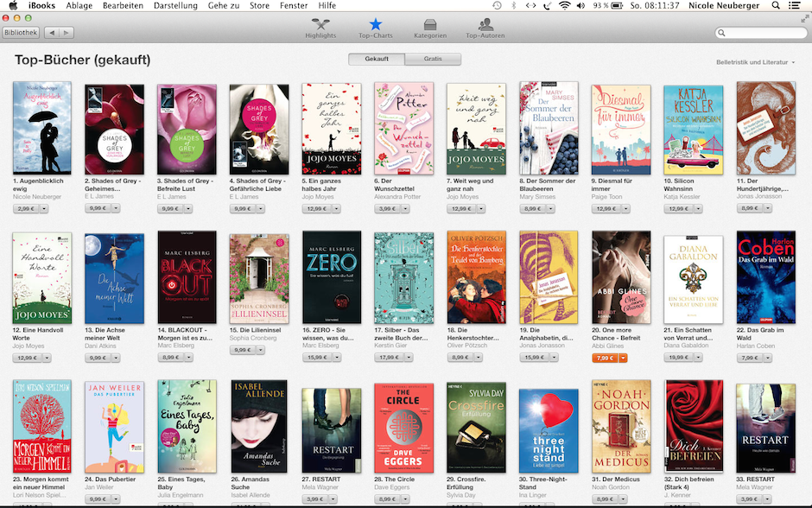Open the Gehe zu menu

point(224,5)
